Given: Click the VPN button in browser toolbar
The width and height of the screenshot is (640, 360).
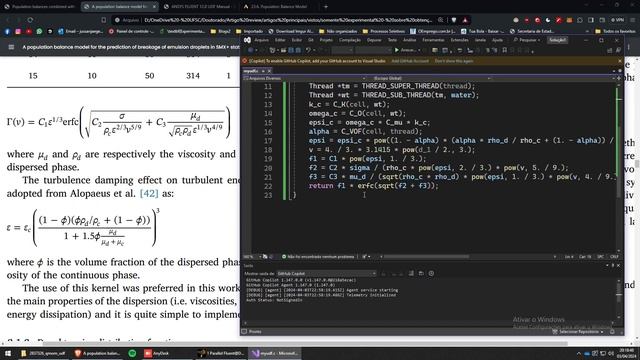Looking at the screenshot, I should pos(618,20).
